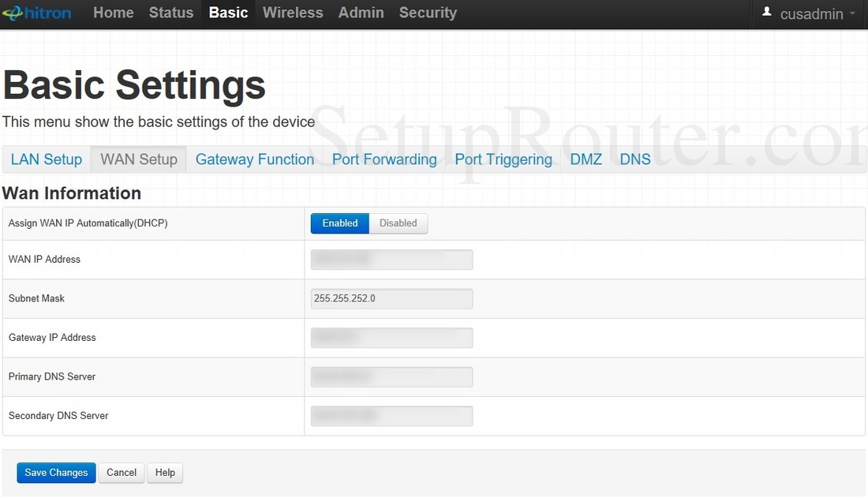Switch to the LAN Setup tab
868x498 pixels.
click(x=47, y=159)
